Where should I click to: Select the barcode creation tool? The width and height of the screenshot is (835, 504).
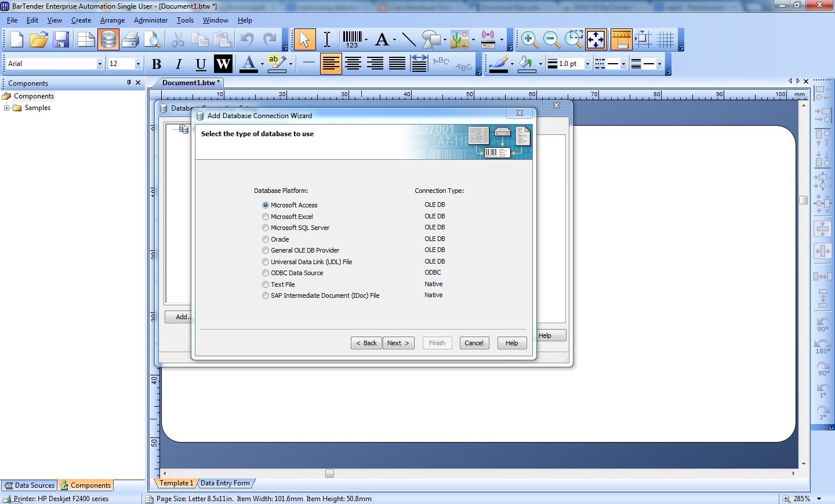pos(352,40)
